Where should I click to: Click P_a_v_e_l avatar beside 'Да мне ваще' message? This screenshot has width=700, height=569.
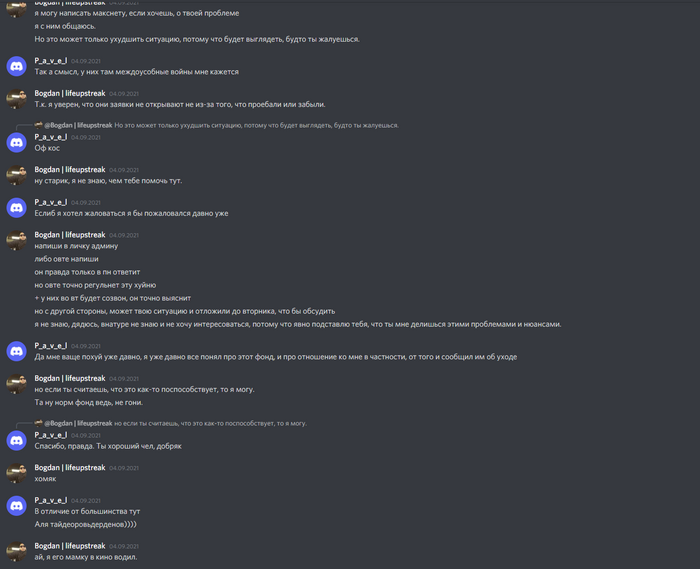click(17, 351)
